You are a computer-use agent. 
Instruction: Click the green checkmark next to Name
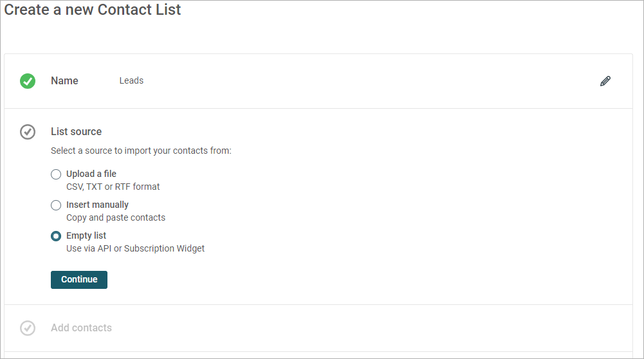tap(28, 81)
